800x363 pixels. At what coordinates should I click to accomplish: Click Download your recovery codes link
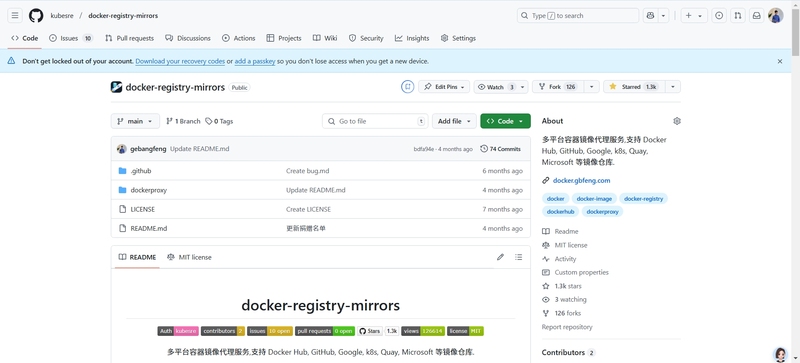[x=180, y=61]
